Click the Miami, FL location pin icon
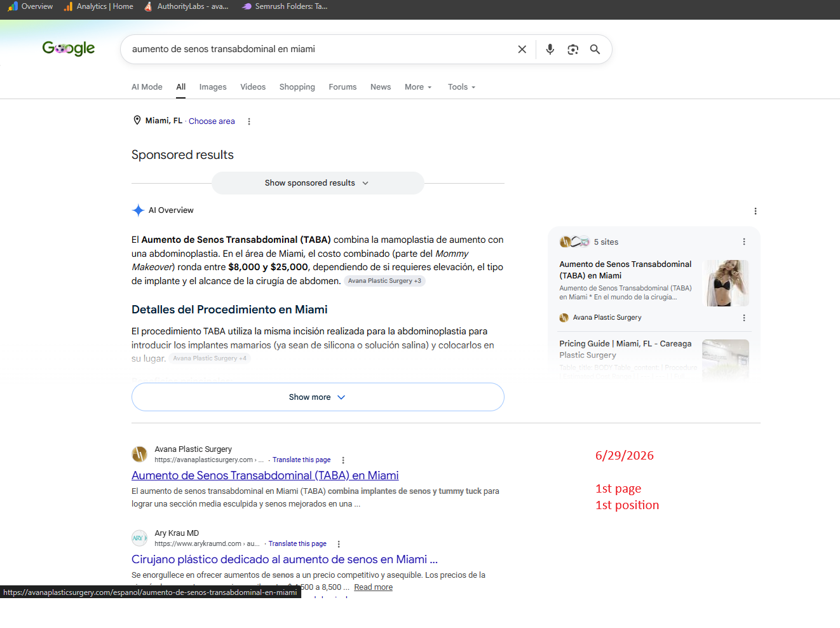Viewport: 840px width, 628px height. pyautogui.click(x=137, y=120)
